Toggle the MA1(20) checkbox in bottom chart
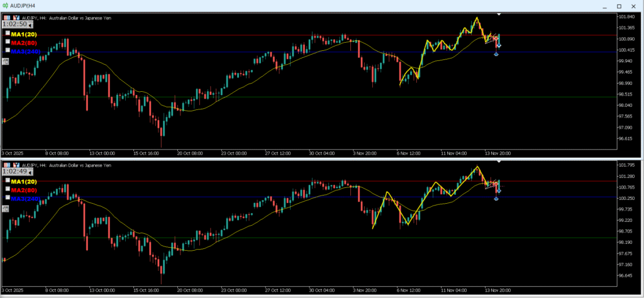644x298 pixels. (x=8, y=181)
